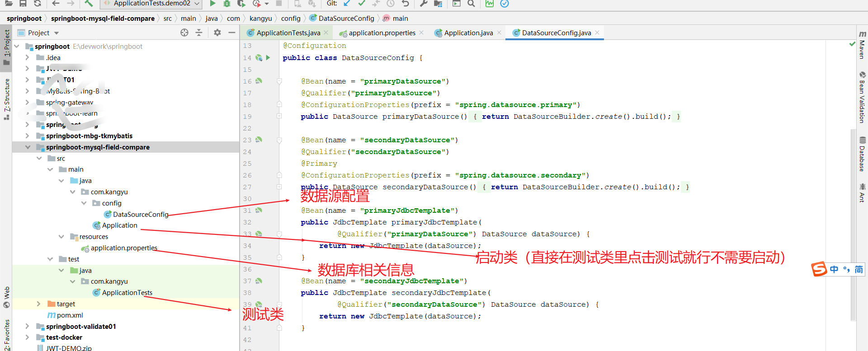Viewport: 868px width, 351px height.
Task: Click springboot-mysql-field-compare breadcrumb
Action: pyautogui.click(x=103, y=19)
